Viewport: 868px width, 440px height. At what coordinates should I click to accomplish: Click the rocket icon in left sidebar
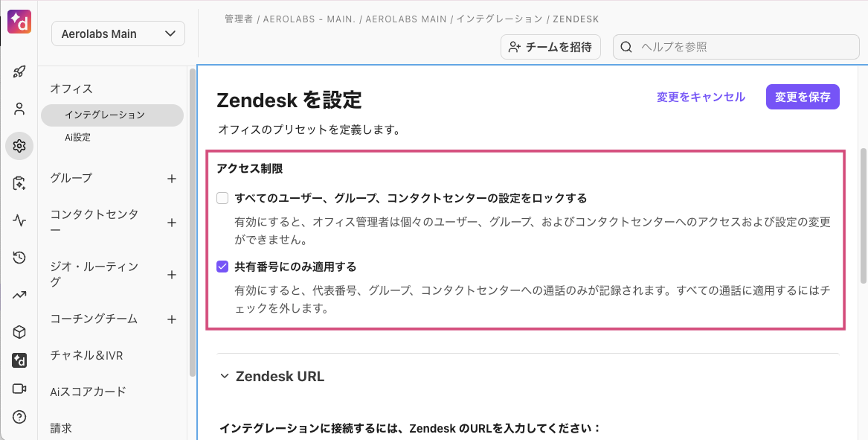pyautogui.click(x=19, y=71)
